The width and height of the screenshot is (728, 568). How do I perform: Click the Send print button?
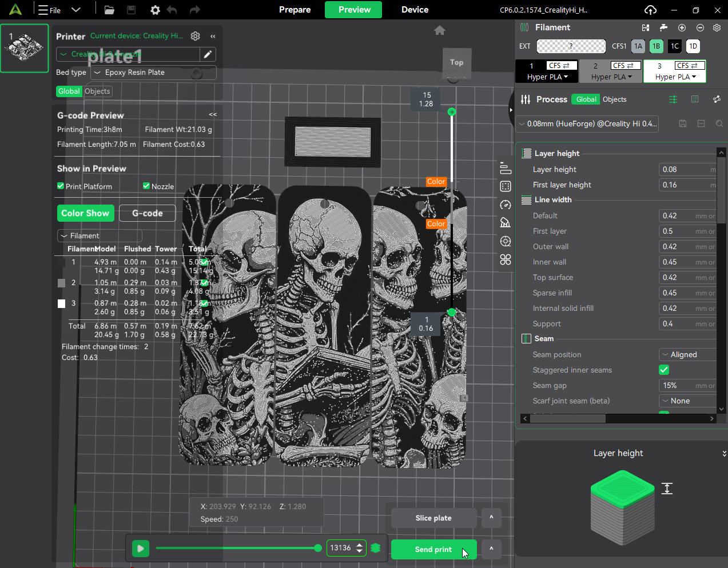tap(433, 549)
